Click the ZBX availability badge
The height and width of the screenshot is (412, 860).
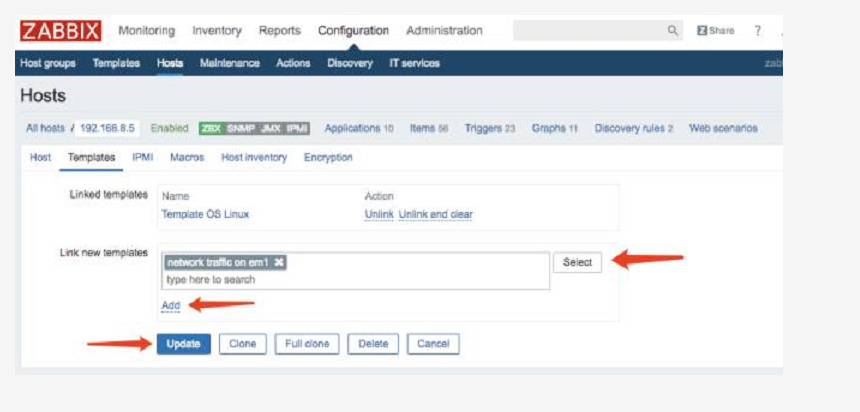(x=211, y=128)
